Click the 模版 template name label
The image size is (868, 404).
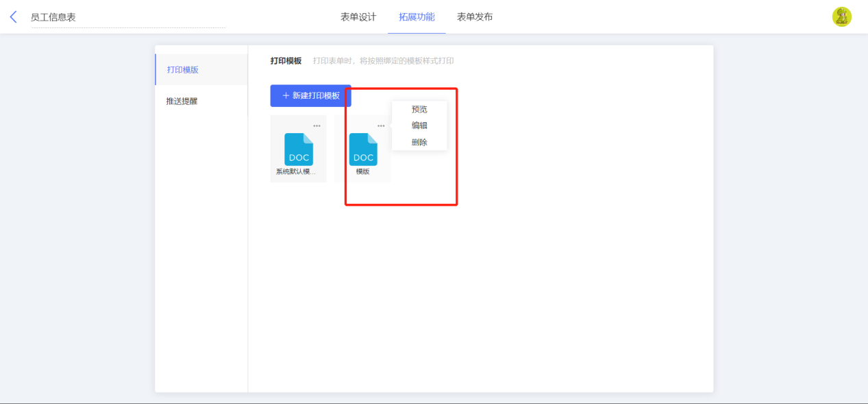(363, 171)
